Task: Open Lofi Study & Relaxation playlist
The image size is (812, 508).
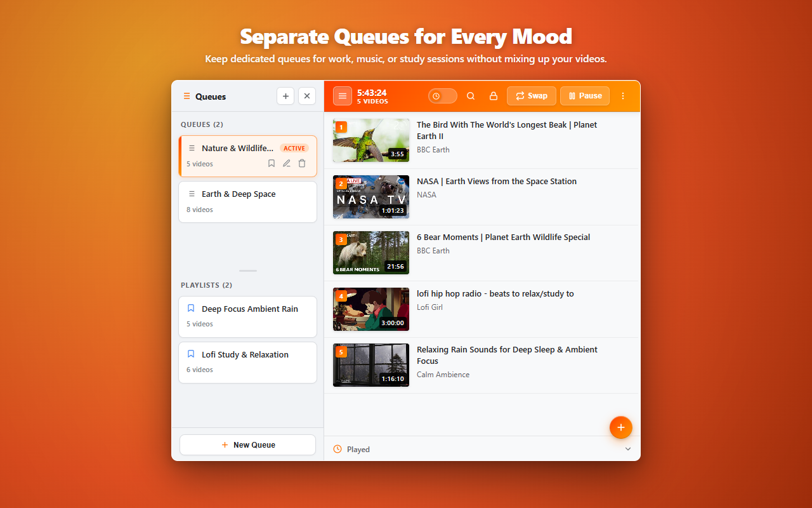Action: click(247, 363)
